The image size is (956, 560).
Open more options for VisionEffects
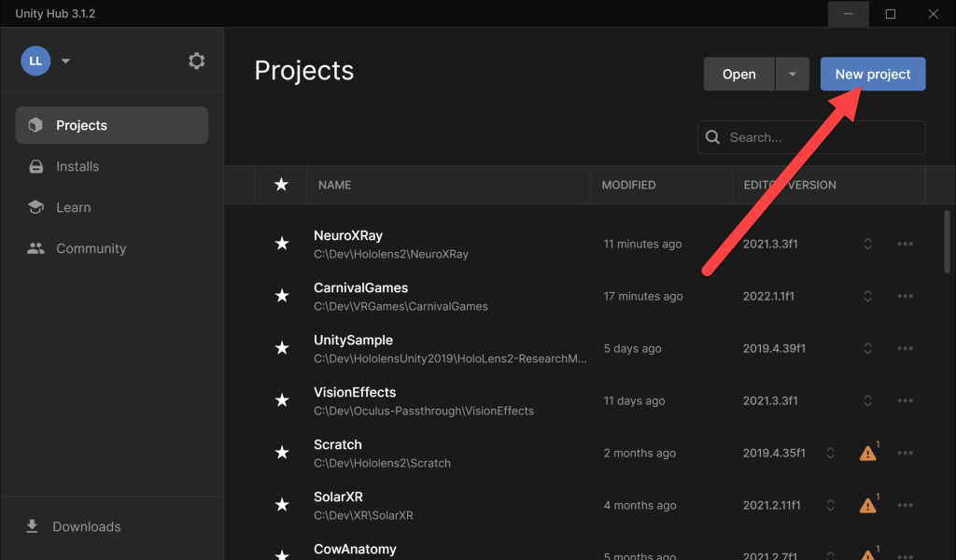click(x=905, y=400)
